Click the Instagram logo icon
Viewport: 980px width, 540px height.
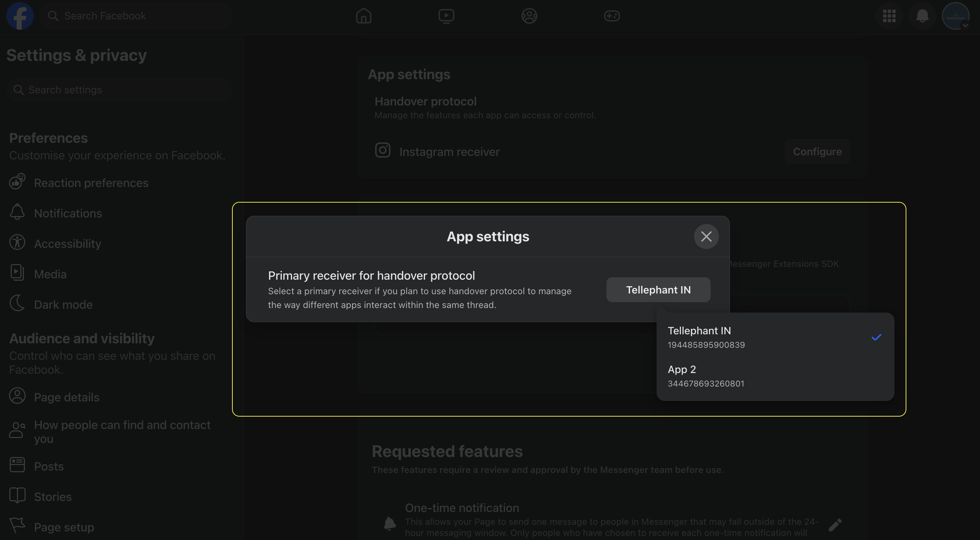[382, 150]
